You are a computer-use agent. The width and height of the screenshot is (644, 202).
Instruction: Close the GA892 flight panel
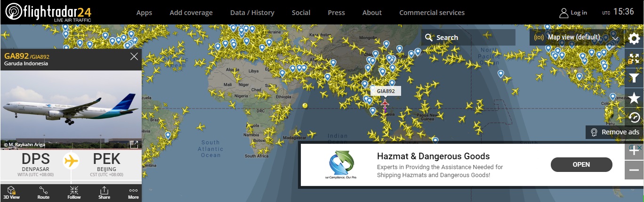click(x=134, y=57)
